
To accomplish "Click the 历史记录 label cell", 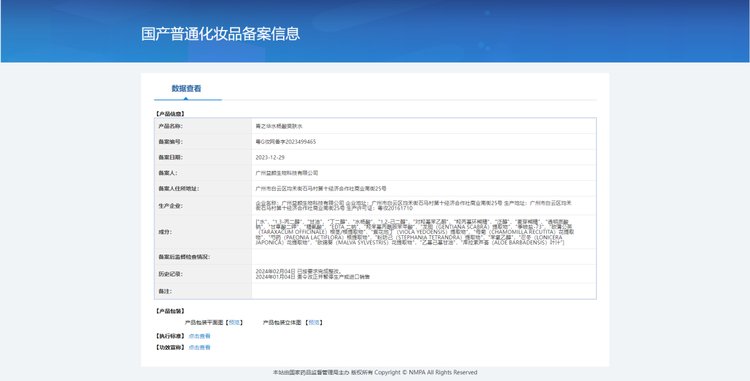I will (203, 274).
